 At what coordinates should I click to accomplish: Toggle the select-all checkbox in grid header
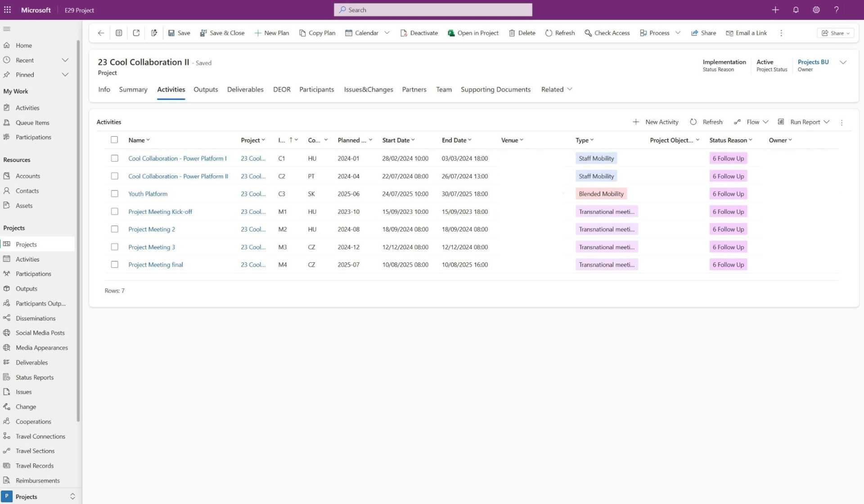pos(114,140)
